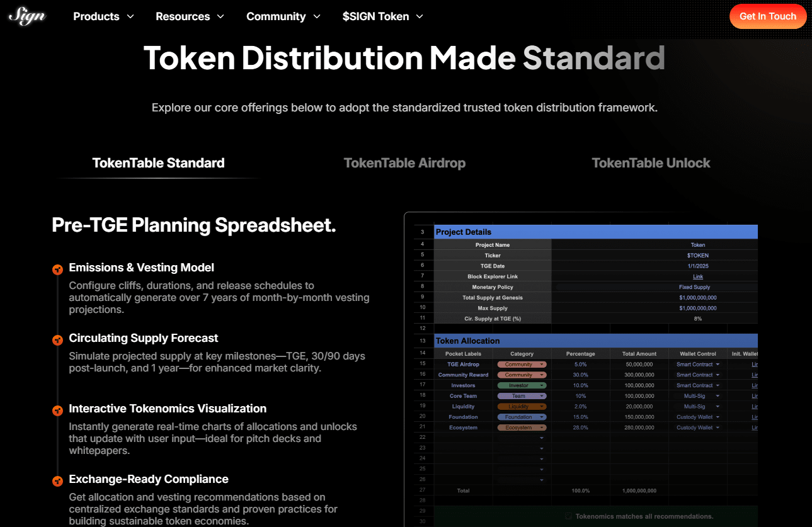Click bullet icon beside Interactive Tokenomics Visualization
812x527 pixels.
pos(57,411)
